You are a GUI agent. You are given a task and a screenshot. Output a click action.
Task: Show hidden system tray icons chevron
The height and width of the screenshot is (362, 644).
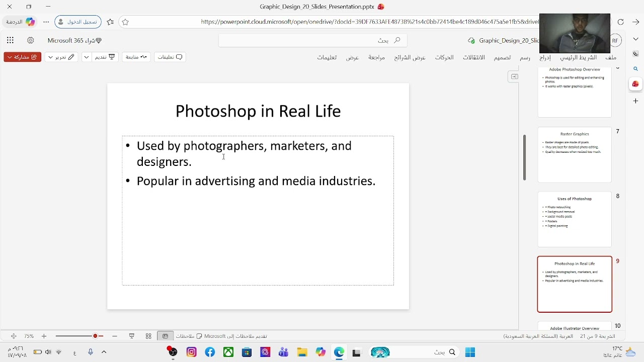[104, 352]
